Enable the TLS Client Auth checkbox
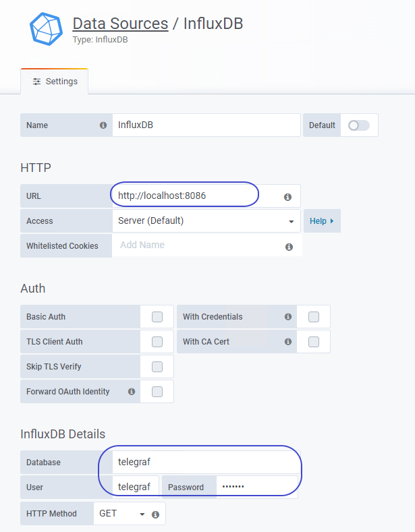The height and width of the screenshot is (532, 415). [157, 342]
